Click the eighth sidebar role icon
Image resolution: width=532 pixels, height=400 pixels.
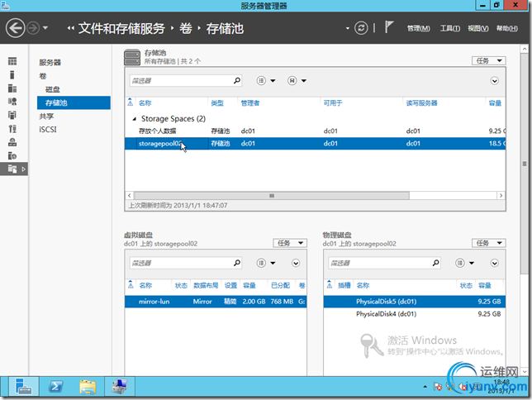click(x=12, y=155)
